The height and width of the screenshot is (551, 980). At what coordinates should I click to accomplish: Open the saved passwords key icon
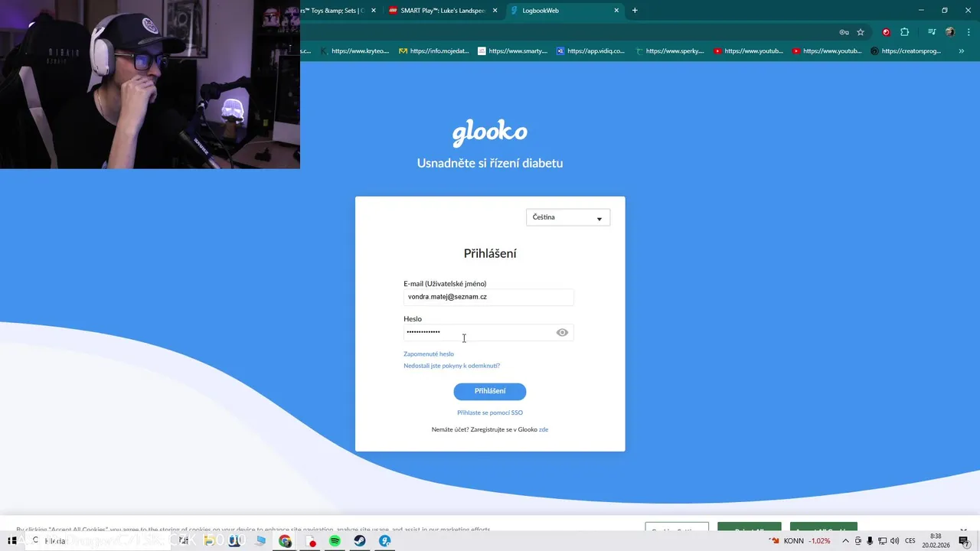[844, 32]
